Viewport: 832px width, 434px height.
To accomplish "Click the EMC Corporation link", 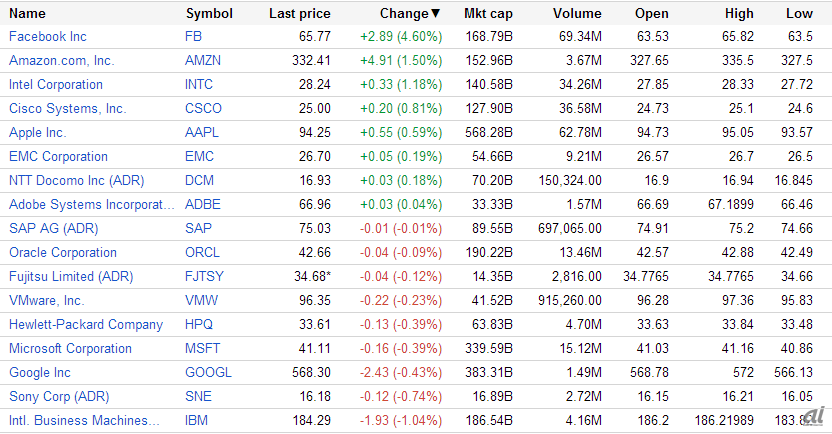I will click(x=58, y=156).
